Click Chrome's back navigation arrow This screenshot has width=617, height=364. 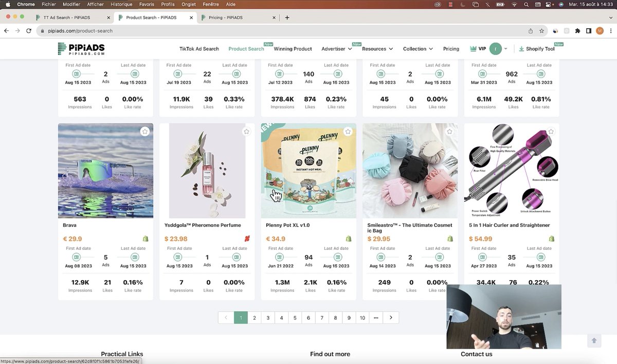7,31
